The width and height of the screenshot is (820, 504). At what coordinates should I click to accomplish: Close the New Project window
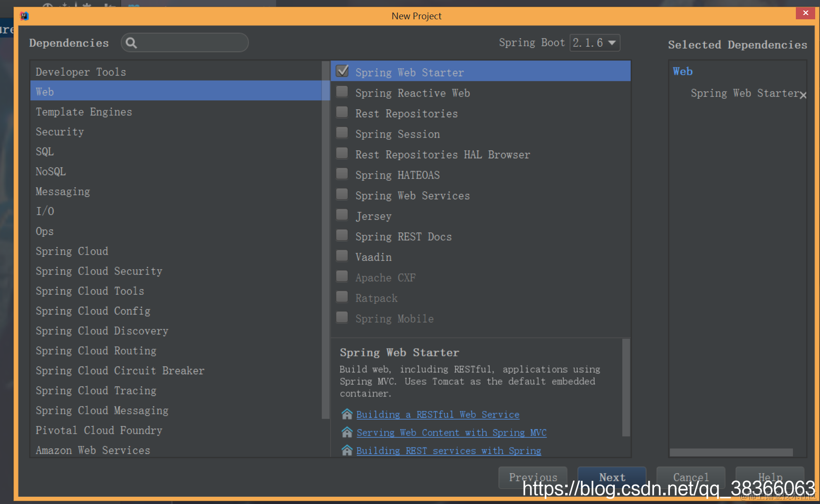click(806, 13)
